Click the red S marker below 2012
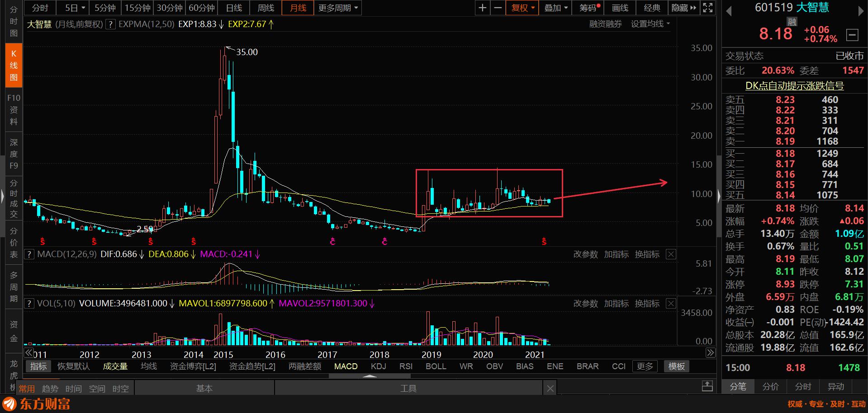 pos(94,242)
